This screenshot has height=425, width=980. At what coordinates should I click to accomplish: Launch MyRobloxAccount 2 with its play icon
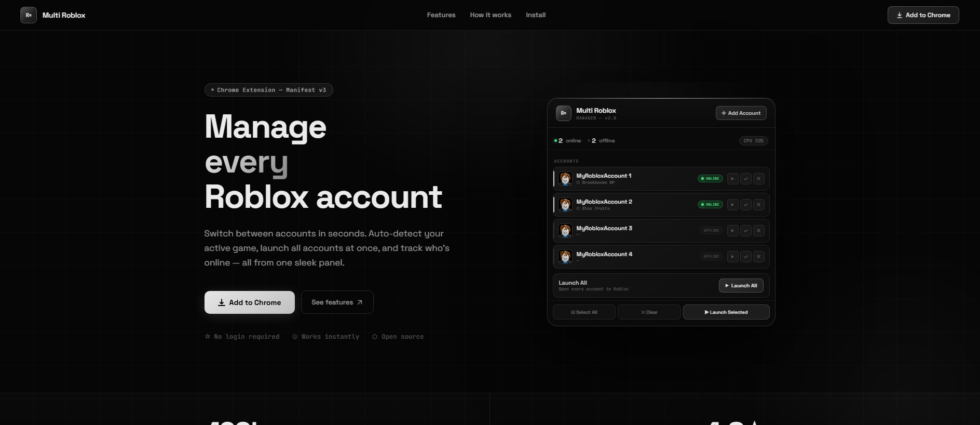click(x=733, y=205)
